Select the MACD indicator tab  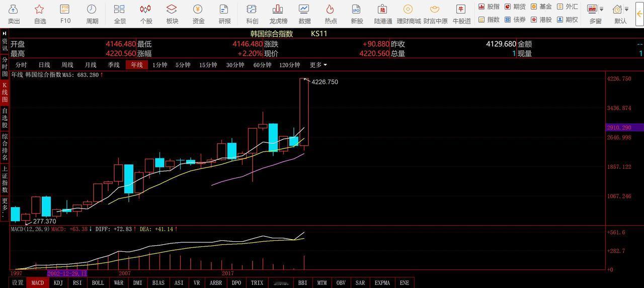point(38,282)
